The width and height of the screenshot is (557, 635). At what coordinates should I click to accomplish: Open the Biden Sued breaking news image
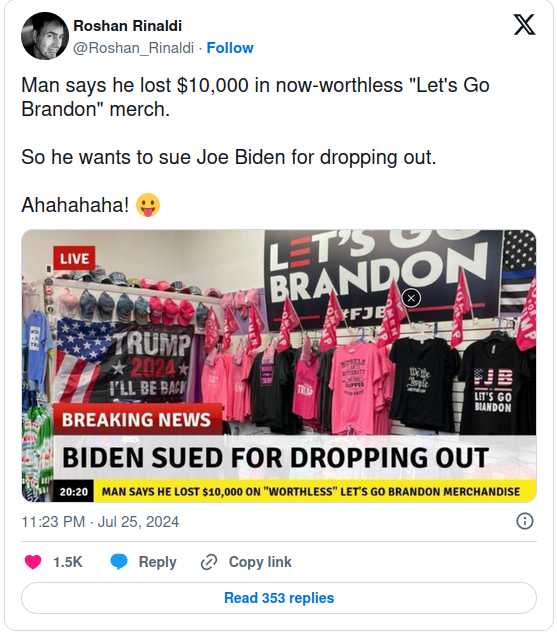tap(279, 366)
